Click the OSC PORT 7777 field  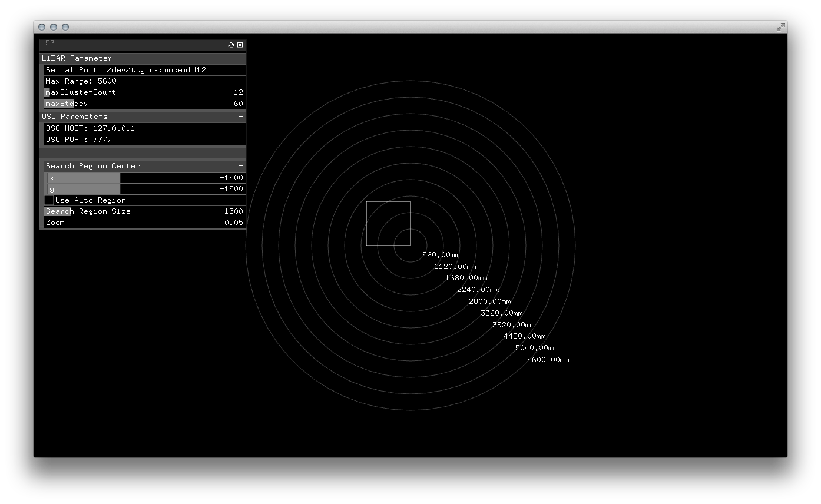pos(144,140)
